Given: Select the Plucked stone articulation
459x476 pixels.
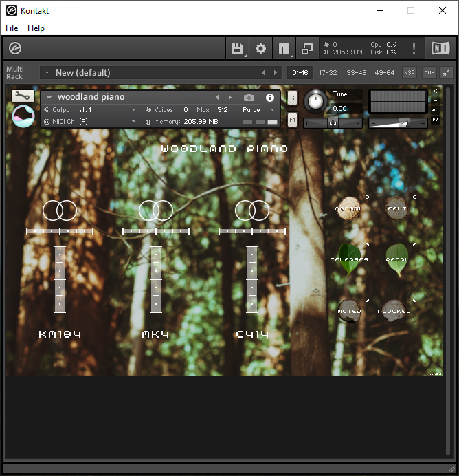Looking at the screenshot, I should click(394, 311).
